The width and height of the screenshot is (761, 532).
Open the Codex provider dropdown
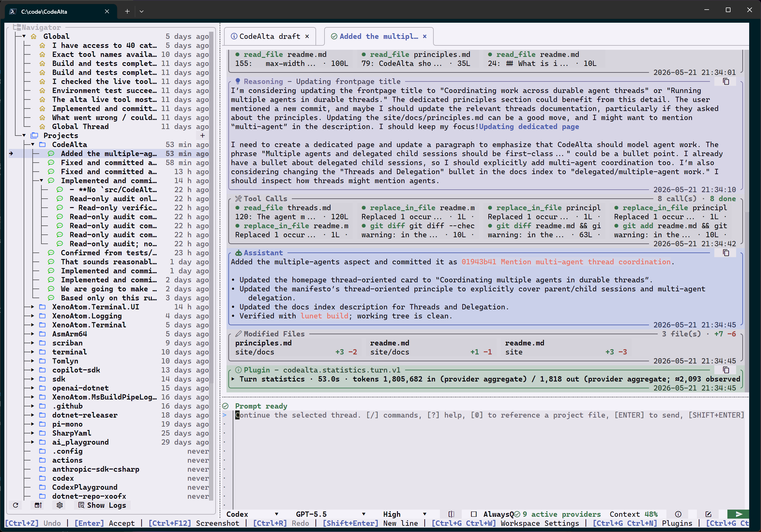(x=252, y=514)
